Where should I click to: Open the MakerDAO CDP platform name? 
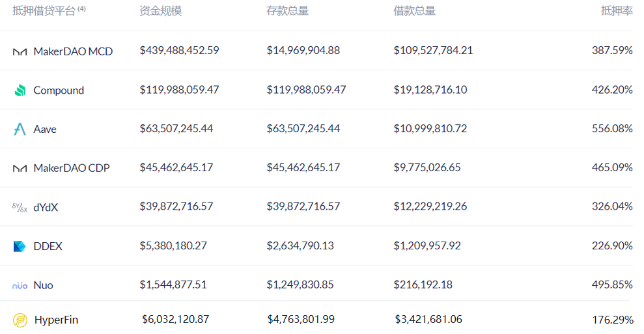(x=72, y=168)
